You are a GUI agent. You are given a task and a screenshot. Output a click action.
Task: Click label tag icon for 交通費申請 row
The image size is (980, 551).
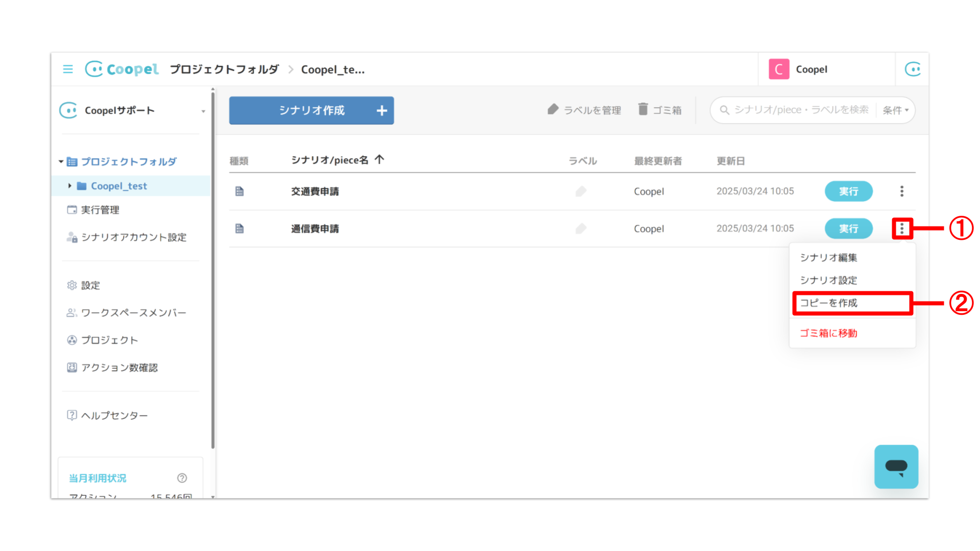tap(581, 191)
